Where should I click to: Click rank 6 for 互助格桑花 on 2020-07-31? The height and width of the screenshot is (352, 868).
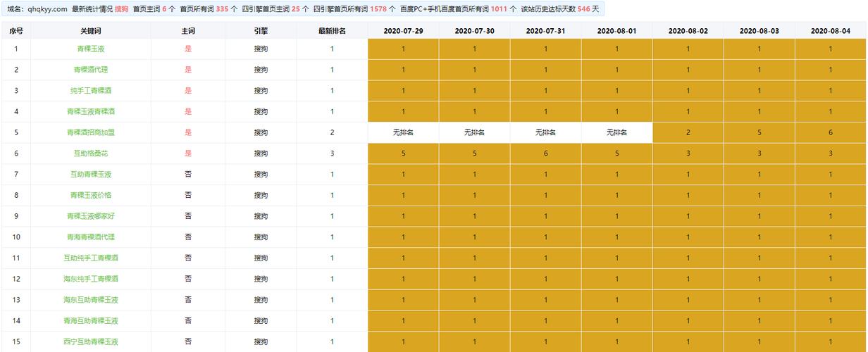545,153
